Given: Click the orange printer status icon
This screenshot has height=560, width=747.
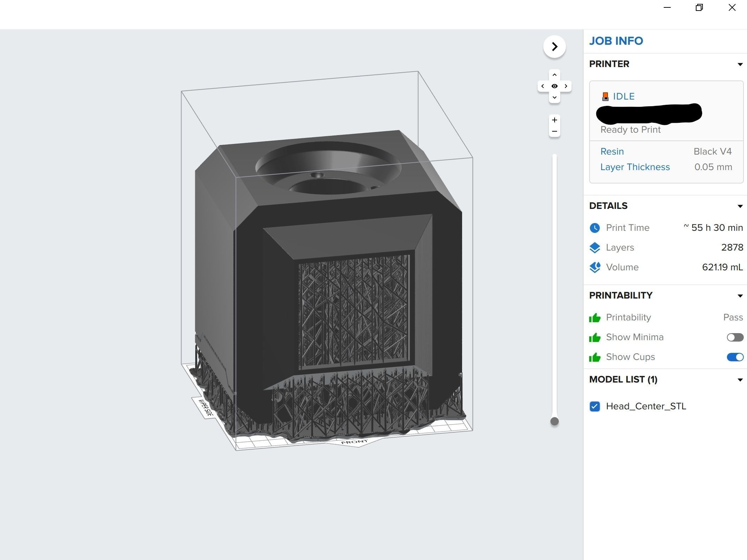Looking at the screenshot, I should point(605,96).
